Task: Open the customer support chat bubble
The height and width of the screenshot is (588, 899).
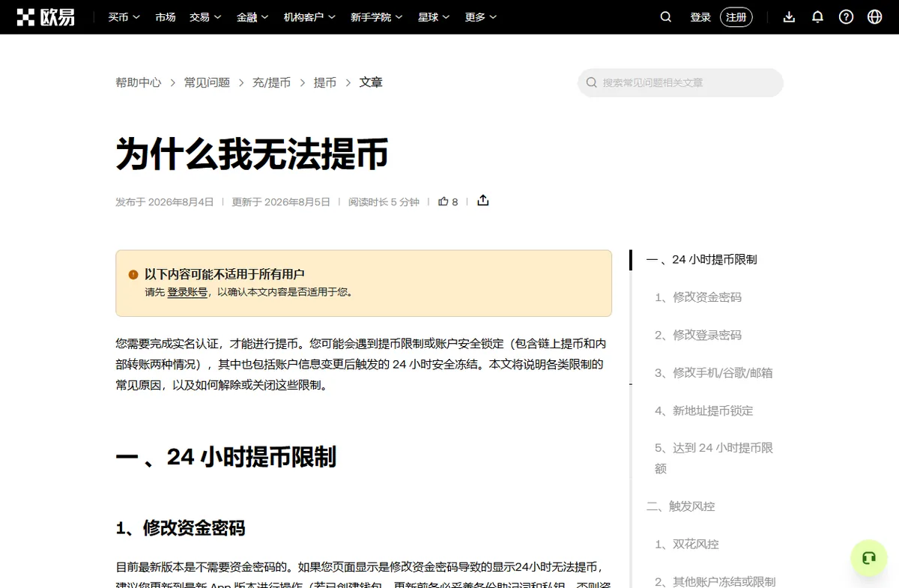Action: (x=869, y=558)
